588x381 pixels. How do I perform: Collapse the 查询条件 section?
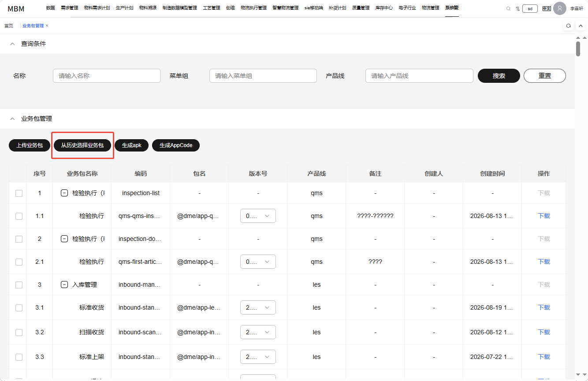(x=12, y=44)
